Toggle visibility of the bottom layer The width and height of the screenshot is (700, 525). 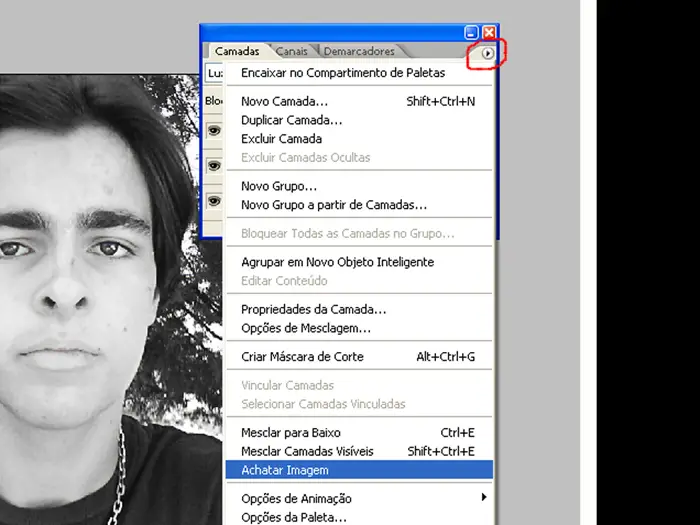213,200
